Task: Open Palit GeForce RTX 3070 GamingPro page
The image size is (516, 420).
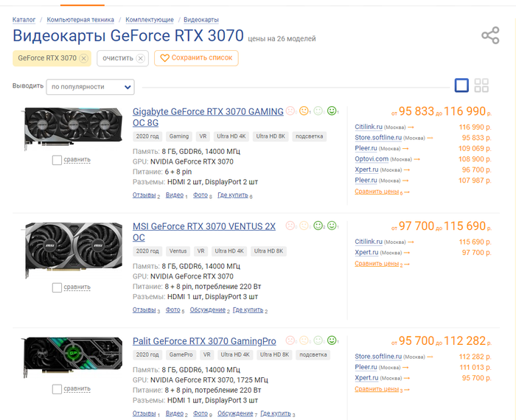Action: [x=204, y=341]
